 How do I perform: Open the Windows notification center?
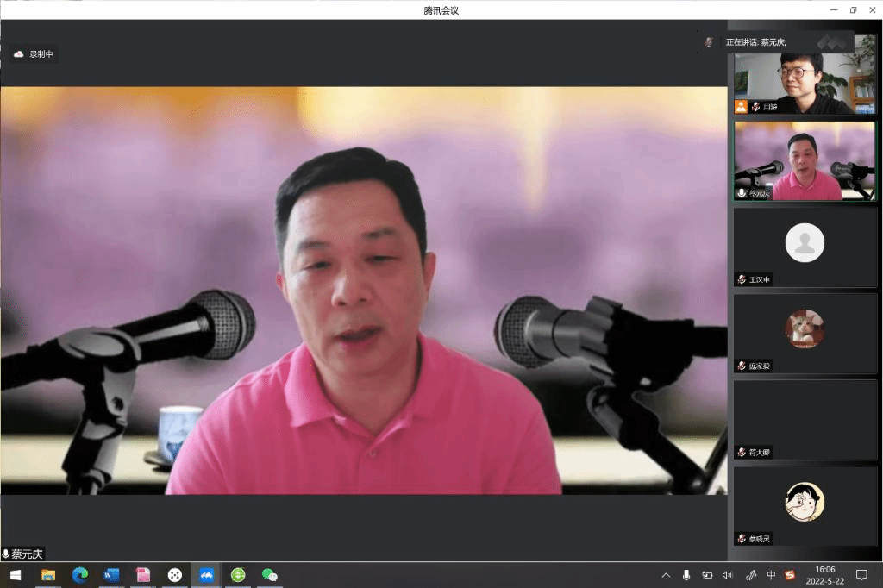861,575
